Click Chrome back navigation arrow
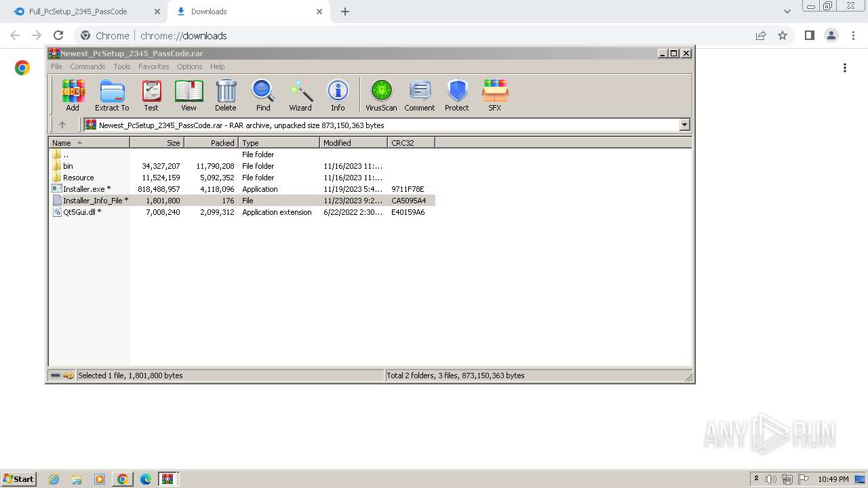 coord(15,35)
